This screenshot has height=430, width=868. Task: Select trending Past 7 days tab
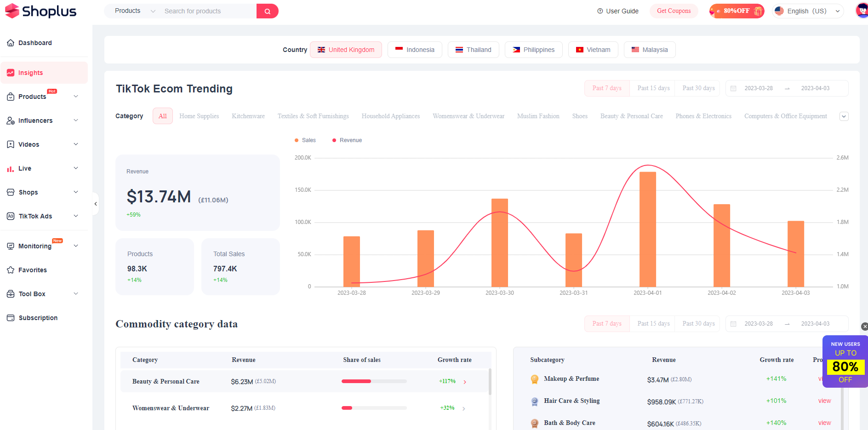(607, 88)
